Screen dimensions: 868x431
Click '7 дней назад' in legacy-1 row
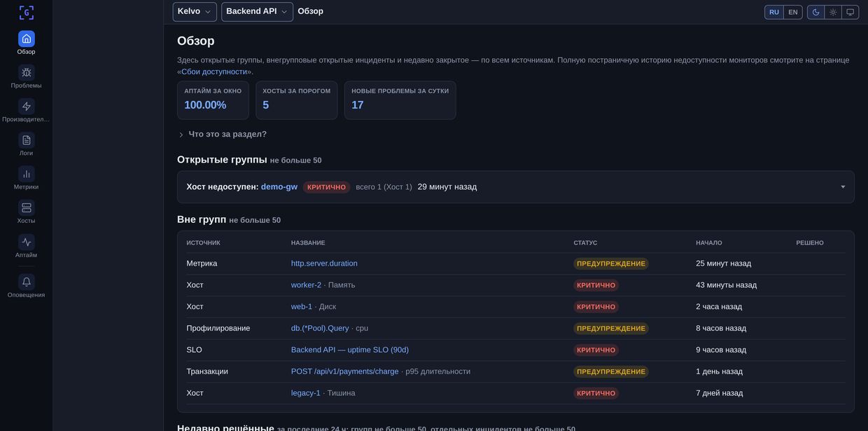click(720, 394)
